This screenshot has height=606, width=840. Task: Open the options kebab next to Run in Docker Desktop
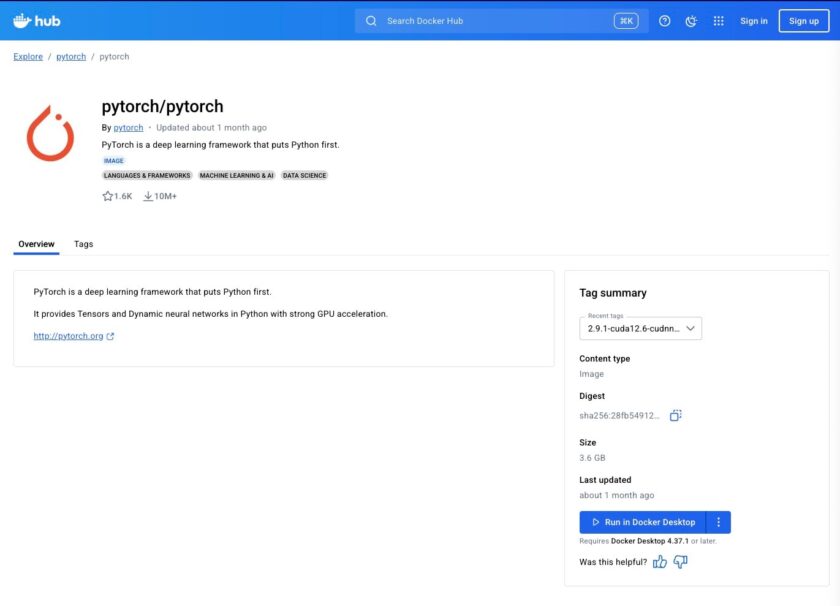click(718, 521)
